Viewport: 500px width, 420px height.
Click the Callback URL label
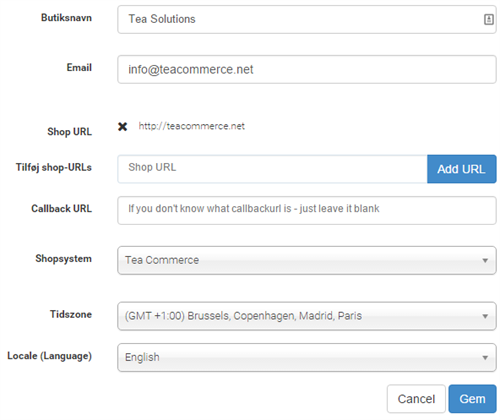(x=62, y=209)
